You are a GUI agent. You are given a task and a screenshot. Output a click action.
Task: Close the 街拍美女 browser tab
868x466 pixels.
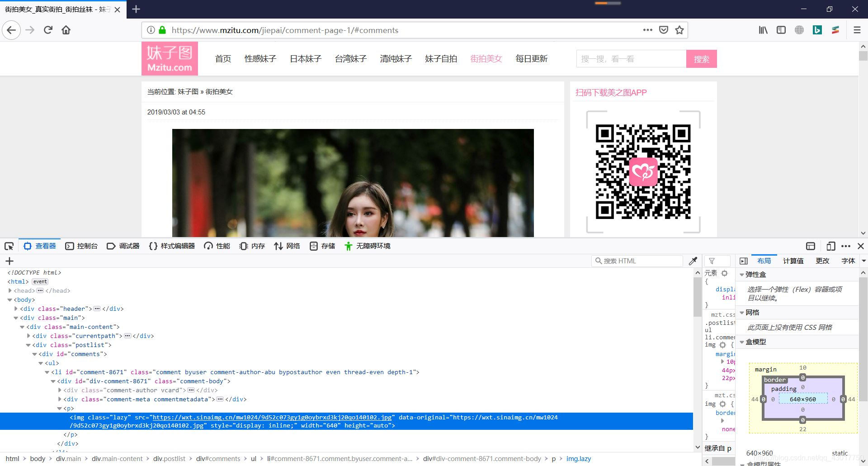117,10
